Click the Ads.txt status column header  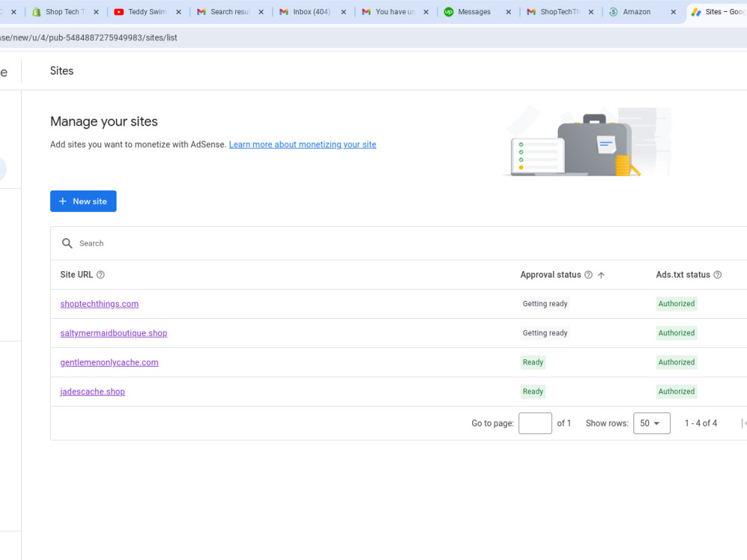pos(684,275)
